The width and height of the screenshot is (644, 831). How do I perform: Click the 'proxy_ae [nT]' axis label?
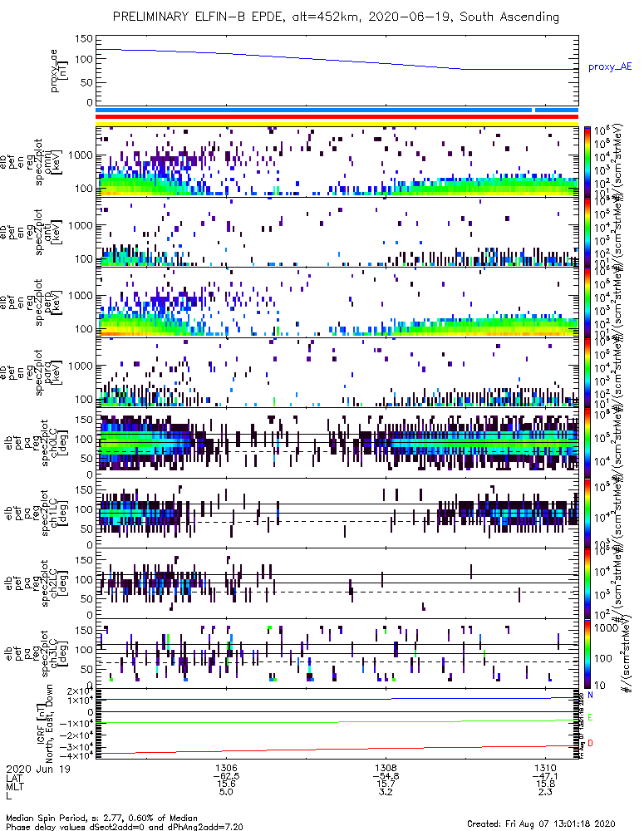click(59, 71)
